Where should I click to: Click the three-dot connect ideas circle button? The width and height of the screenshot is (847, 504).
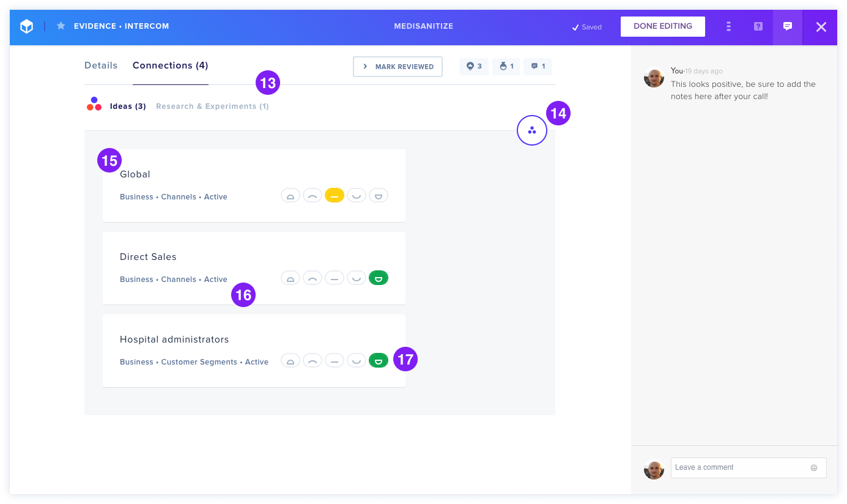click(532, 130)
